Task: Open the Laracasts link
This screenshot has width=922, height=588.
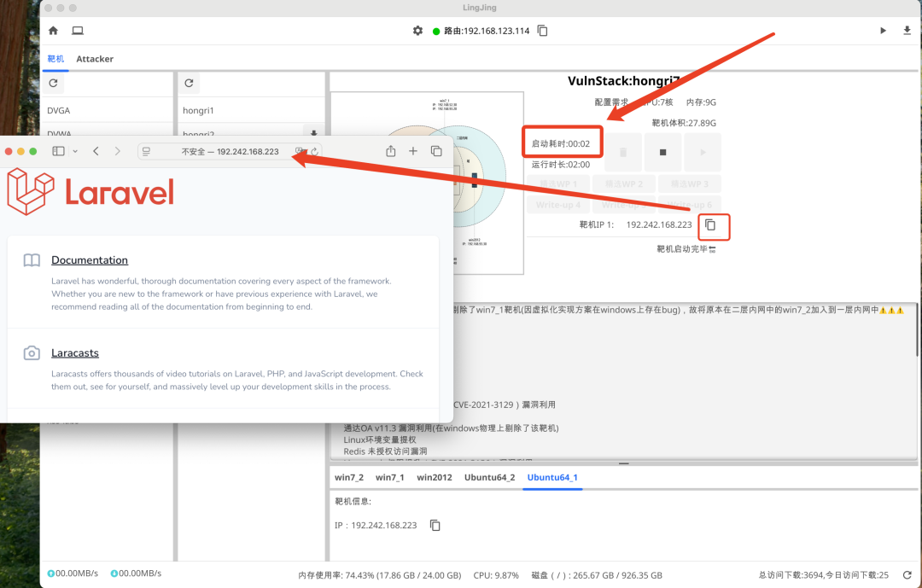Action: coord(74,352)
